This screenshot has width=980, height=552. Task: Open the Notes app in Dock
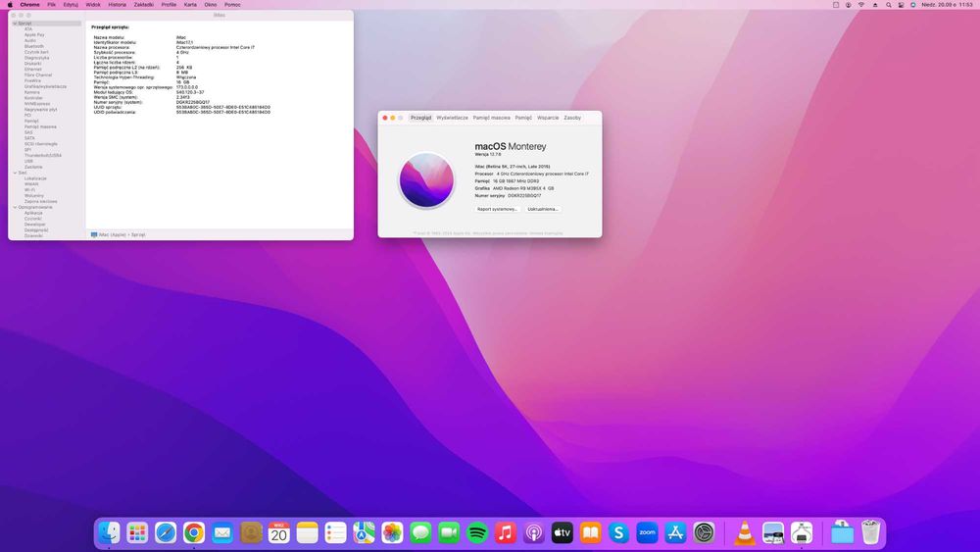[x=308, y=532]
